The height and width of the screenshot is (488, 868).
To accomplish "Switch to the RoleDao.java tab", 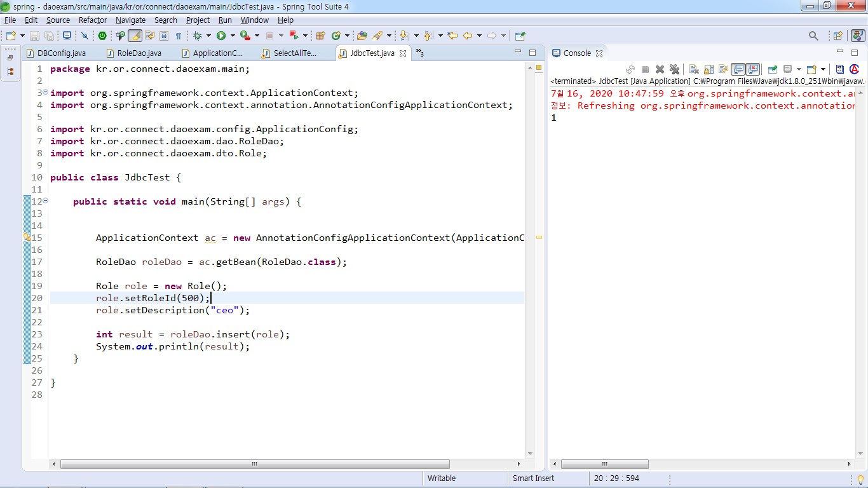I will pos(133,53).
